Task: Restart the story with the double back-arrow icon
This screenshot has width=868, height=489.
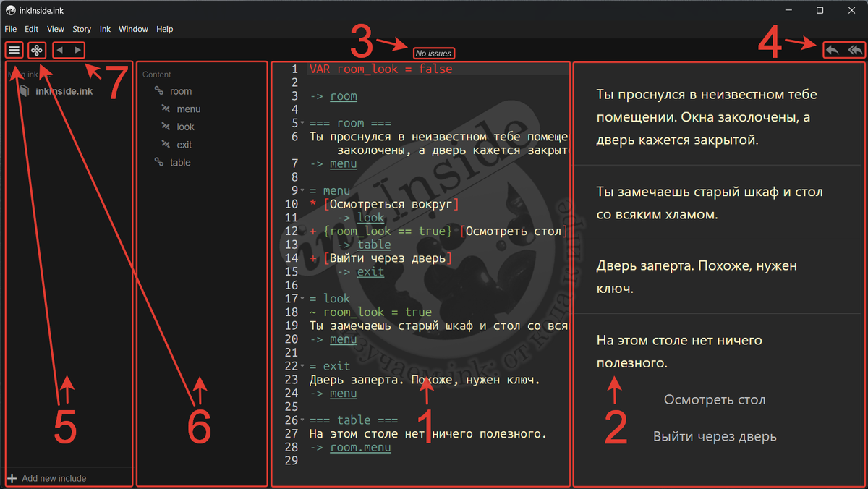Action: pos(854,50)
